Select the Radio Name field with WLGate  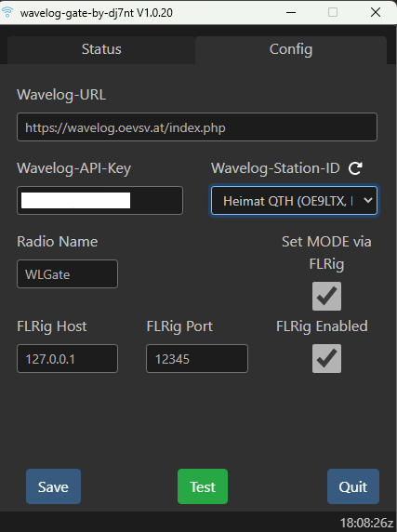[67, 274]
